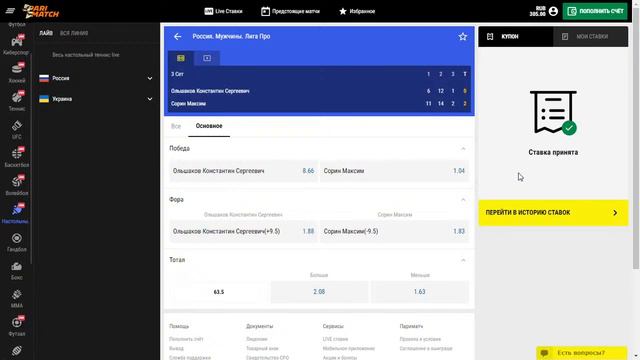Show the scoreboard view tab
This screenshot has height=360, width=640.
click(180, 58)
